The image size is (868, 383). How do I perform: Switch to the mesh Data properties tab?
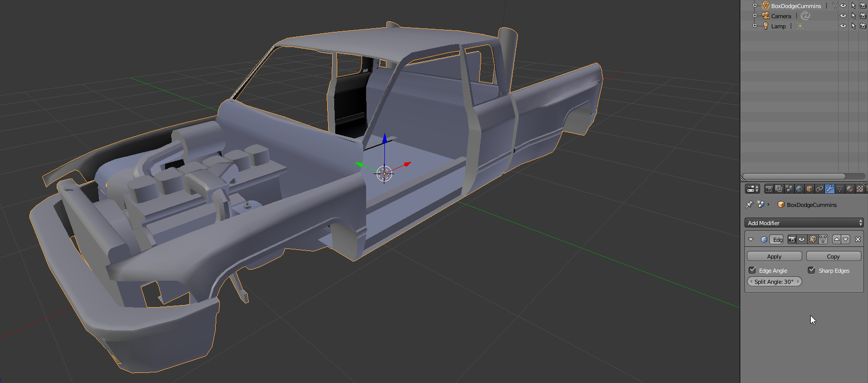(x=840, y=189)
